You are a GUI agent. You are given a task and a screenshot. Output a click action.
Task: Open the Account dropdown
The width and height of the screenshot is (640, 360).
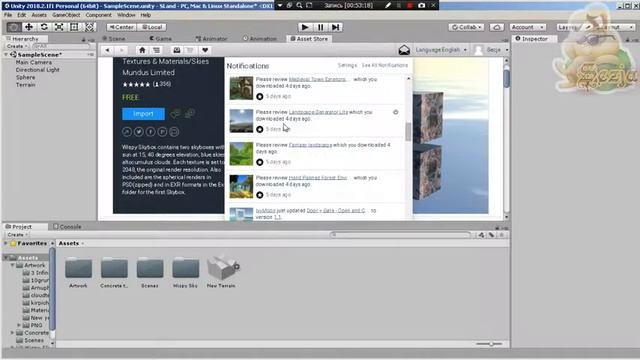[528, 27]
